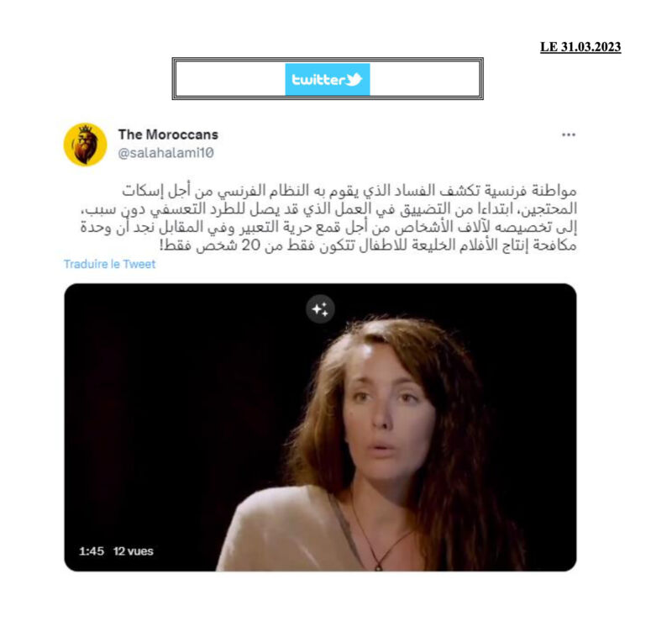Click the last line mentioning 20 in tweet
The width and height of the screenshot is (672, 632).
(x=368, y=245)
